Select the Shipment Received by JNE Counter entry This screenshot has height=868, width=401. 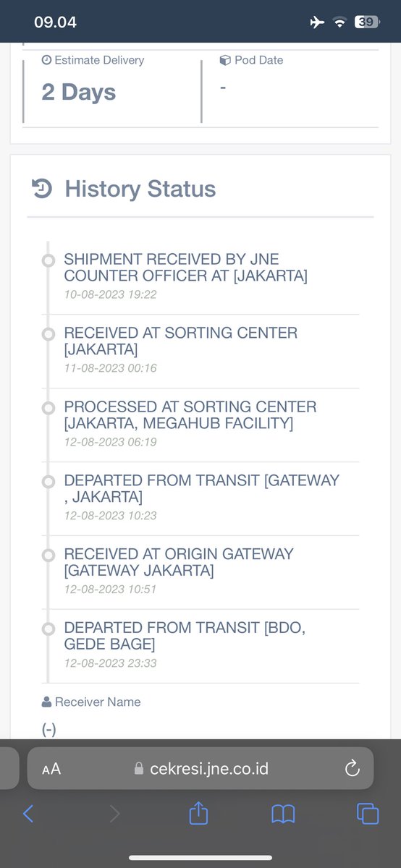[x=203, y=278]
